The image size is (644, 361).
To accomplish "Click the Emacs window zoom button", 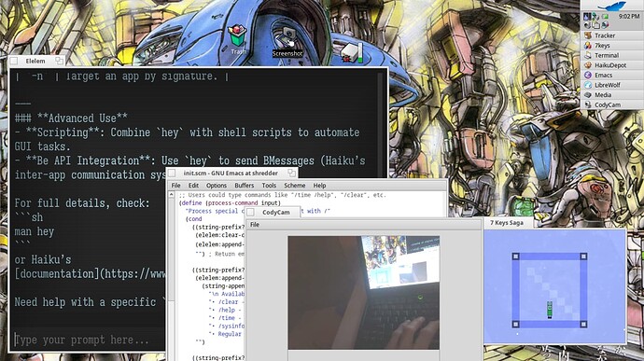I will (x=291, y=173).
